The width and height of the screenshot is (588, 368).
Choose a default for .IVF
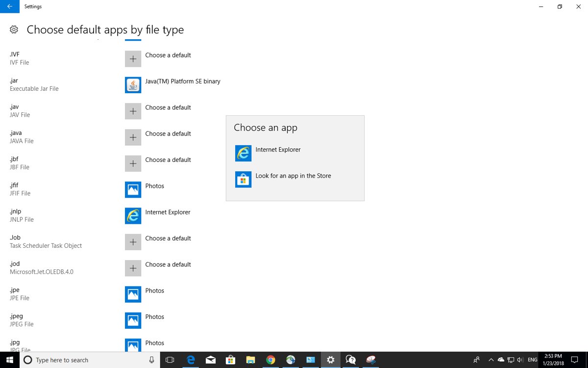coord(168,55)
